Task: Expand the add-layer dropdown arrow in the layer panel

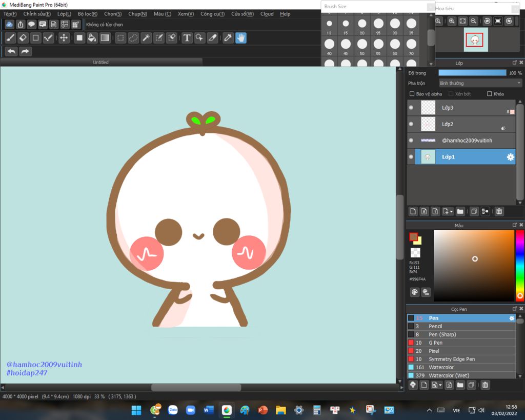Action: pos(451,211)
